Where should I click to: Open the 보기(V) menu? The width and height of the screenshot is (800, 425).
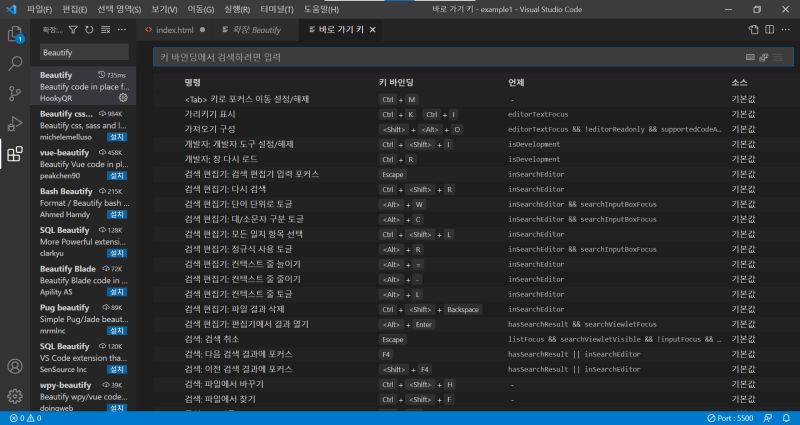(164, 9)
